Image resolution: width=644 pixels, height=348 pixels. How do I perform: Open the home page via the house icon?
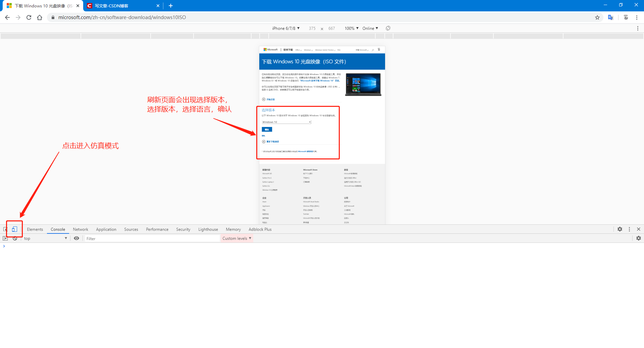click(40, 17)
